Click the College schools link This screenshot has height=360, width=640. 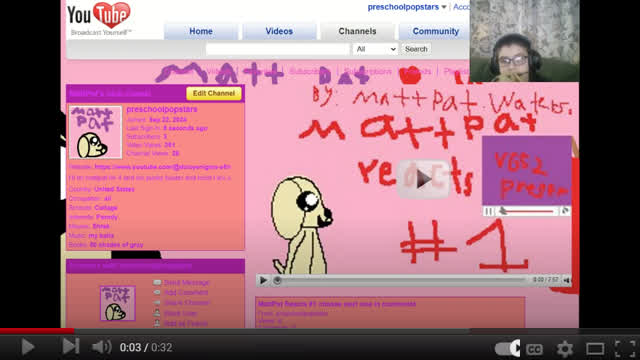point(106,208)
